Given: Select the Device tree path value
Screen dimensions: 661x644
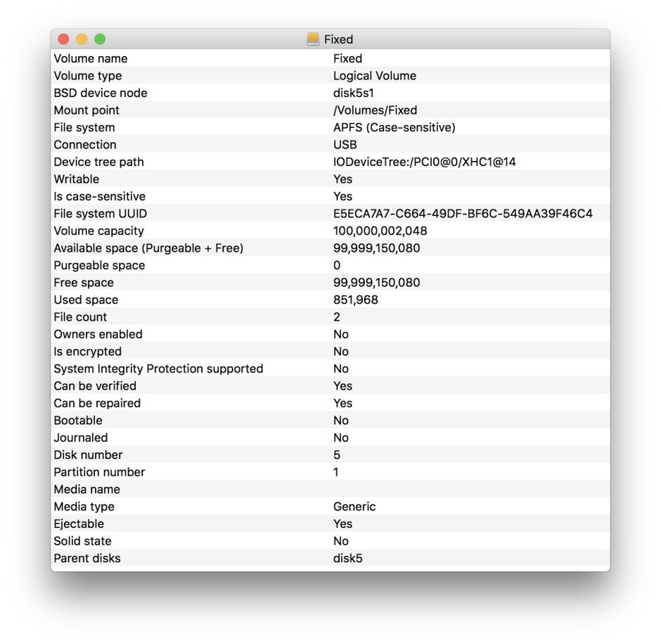Looking at the screenshot, I should (x=424, y=162).
